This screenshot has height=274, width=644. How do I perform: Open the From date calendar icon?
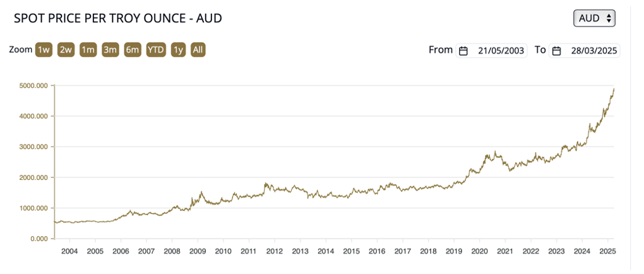463,51
